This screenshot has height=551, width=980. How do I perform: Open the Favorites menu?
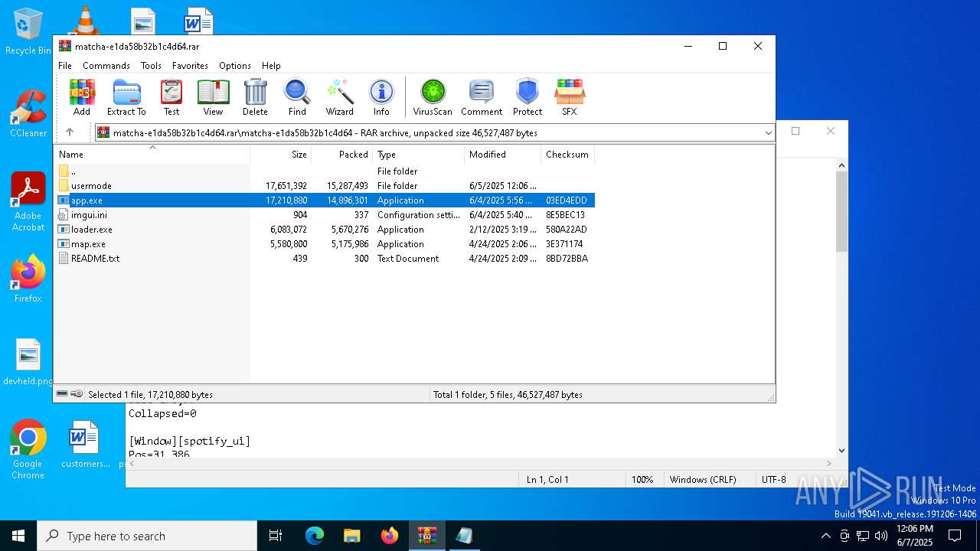click(x=190, y=66)
